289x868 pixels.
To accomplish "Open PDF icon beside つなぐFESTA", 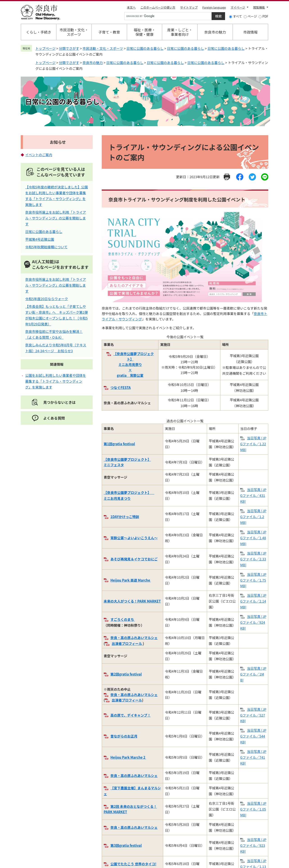I will point(106,388).
